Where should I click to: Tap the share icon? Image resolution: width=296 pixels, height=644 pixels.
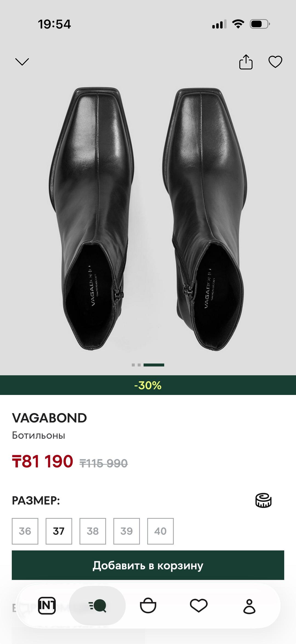pyautogui.click(x=246, y=62)
